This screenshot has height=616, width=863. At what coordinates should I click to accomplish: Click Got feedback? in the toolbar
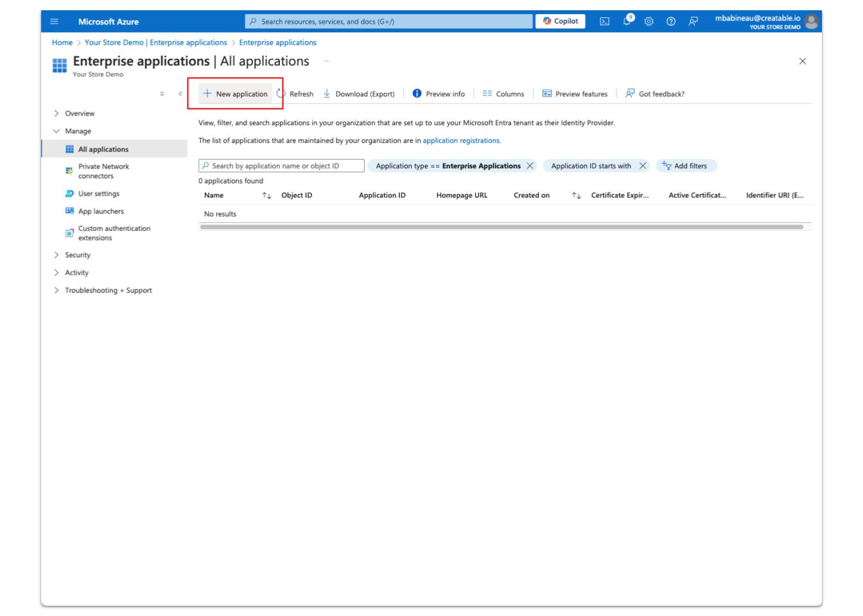(655, 94)
